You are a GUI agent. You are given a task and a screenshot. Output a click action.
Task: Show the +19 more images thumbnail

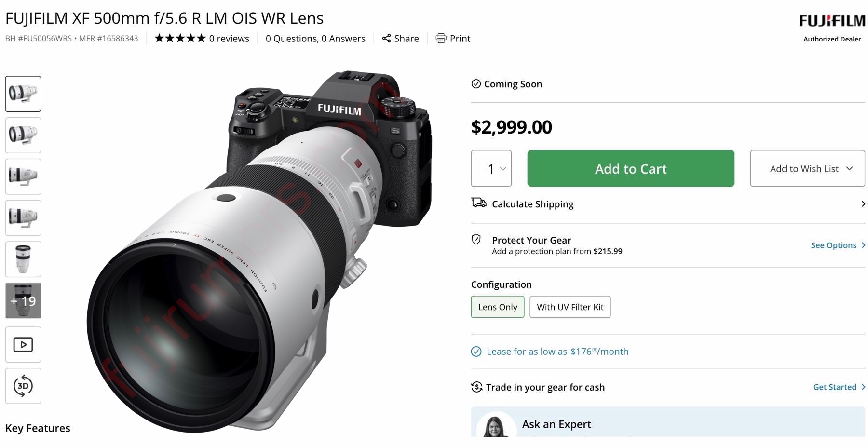(23, 301)
